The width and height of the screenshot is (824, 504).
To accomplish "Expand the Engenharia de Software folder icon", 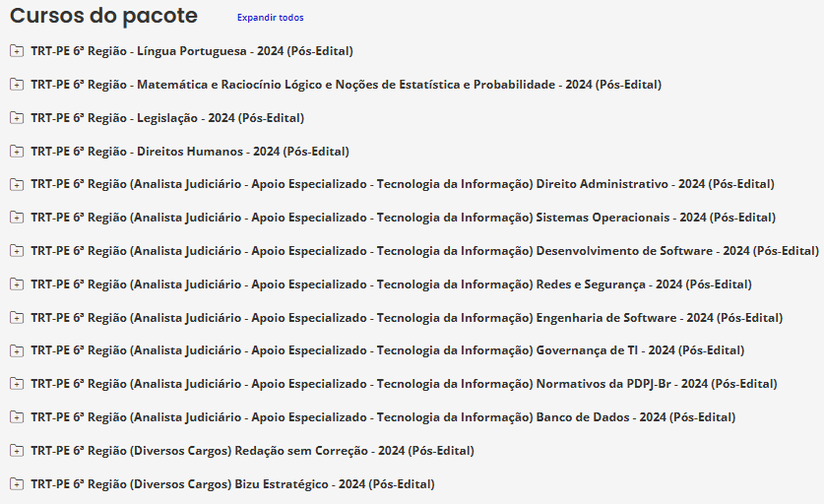I will point(17,317).
